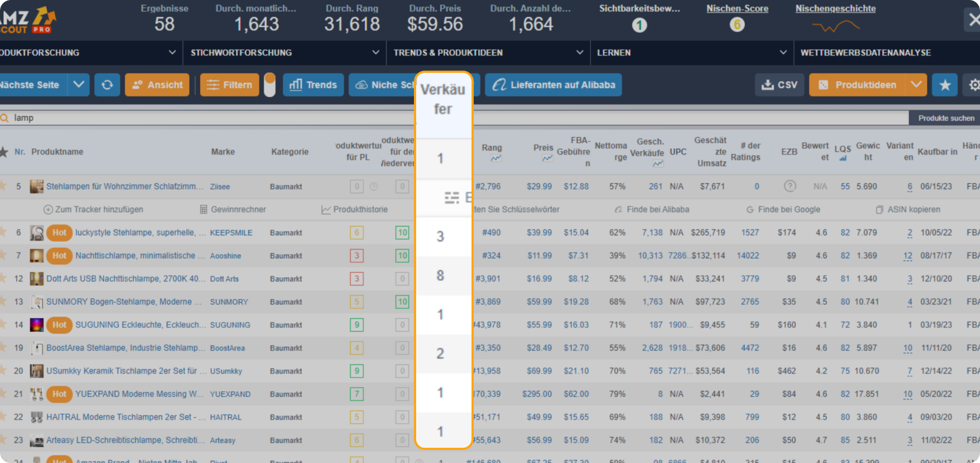This screenshot has width=980, height=463.
Task: Expand the Produktforschung chevron
Action: point(172,53)
